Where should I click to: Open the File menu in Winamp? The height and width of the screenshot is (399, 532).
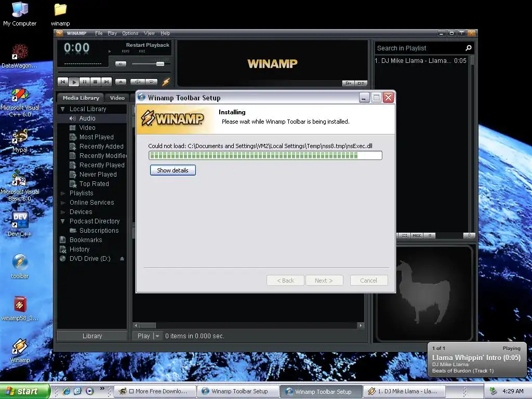(x=99, y=33)
